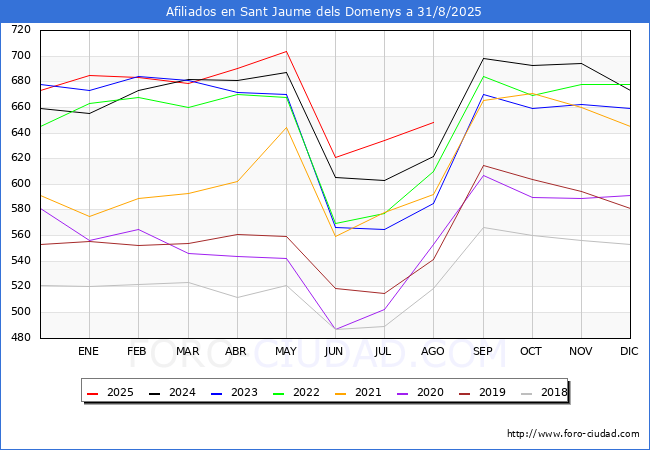Click the red 2025 line peak at MAY
This screenshot has height=450, width=650.
click(x=286, y=51)
